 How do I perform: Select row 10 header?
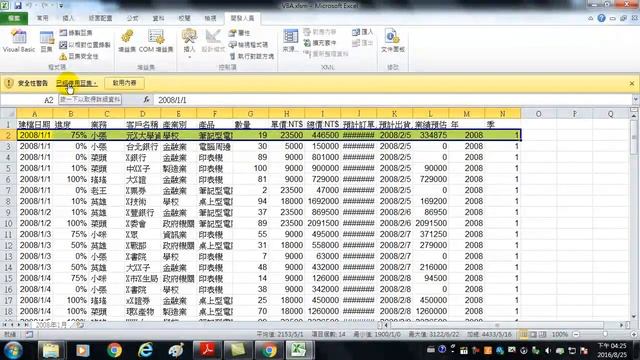point(8,223)
